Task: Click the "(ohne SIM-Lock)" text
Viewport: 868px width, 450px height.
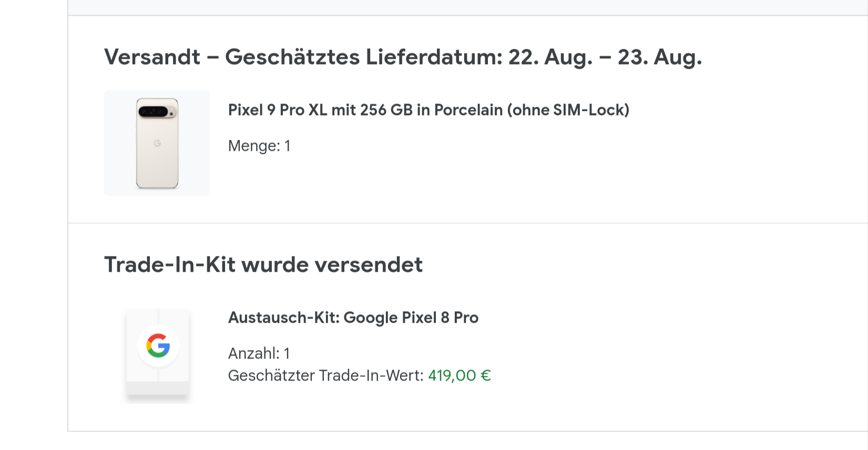Action: (x=568, y=110)
